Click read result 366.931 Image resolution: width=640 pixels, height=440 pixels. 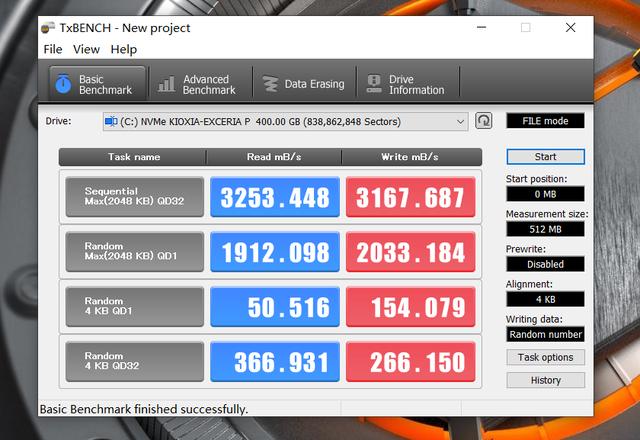[x=275, y=362]
